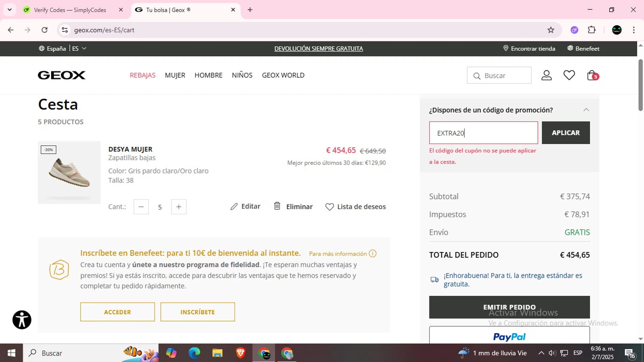Screen dimensions: 644x362
Task: Show hidden system tray icons
Action: point(541,353)
